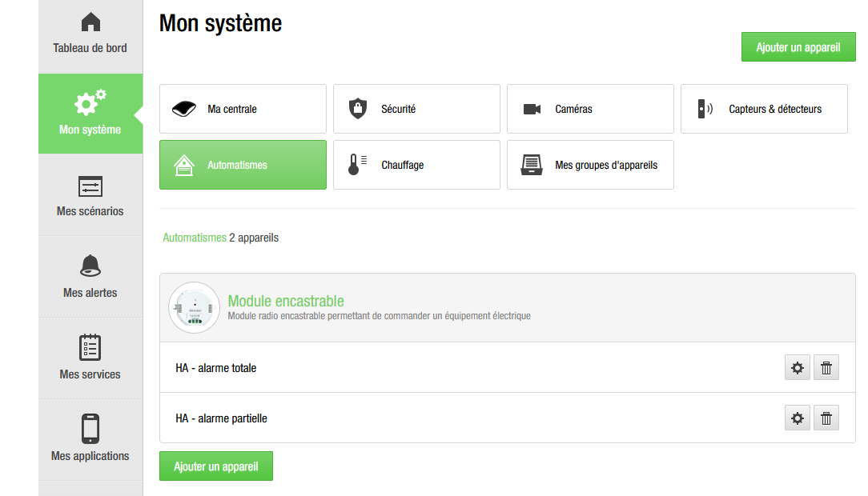
Task: Click the Module encastrable device thumbnail
Action: (195, 307)
